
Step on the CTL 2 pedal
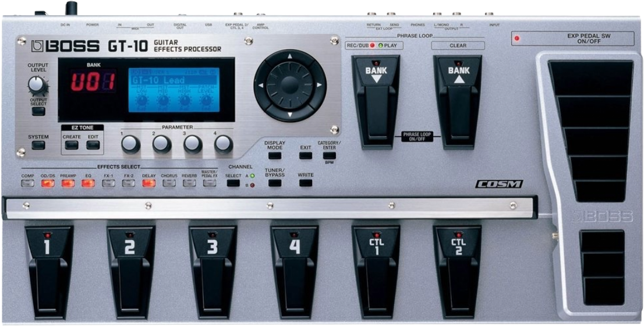click(x=458, y=271)
